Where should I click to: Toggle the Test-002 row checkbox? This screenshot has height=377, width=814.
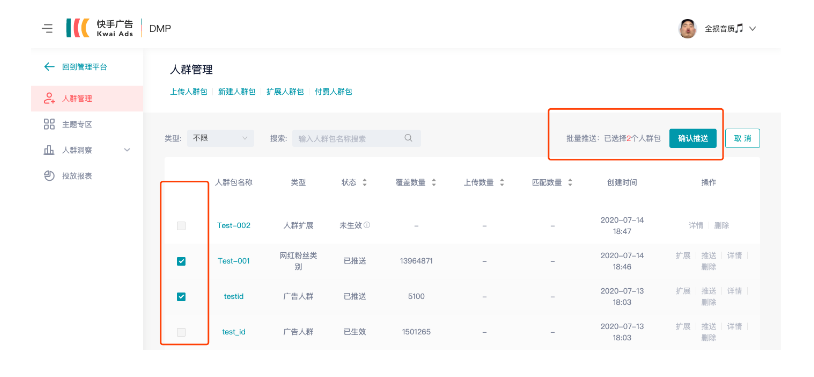point(181,225)
